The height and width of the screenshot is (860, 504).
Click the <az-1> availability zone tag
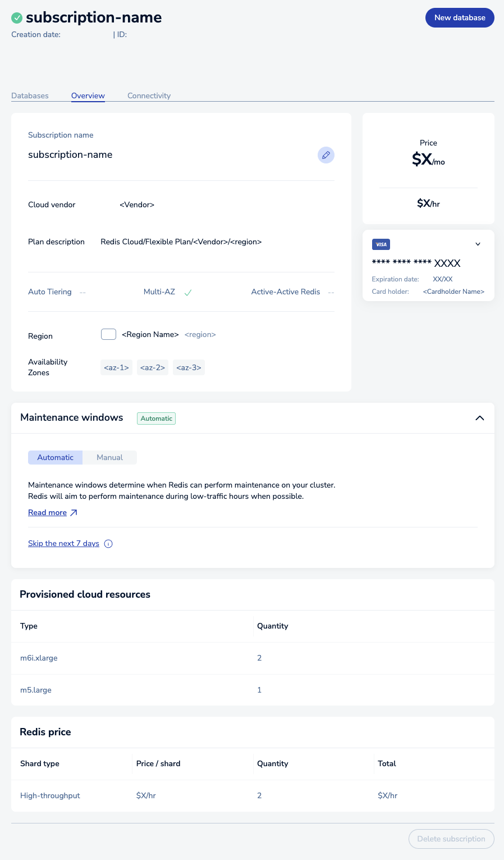coord(116,368)
